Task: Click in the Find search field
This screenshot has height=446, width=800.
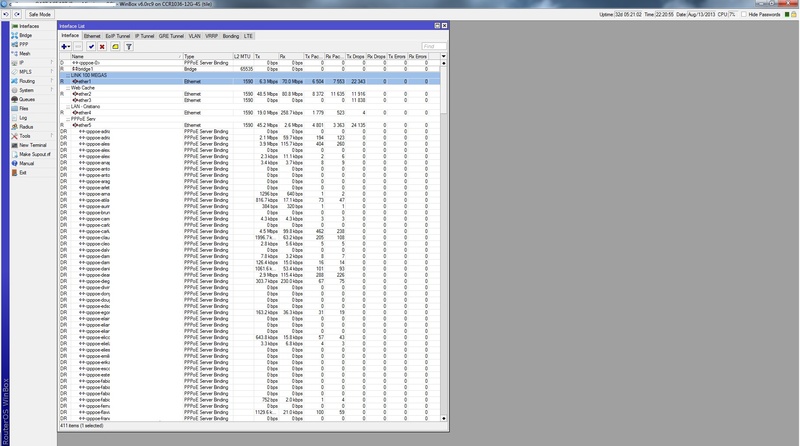Action: 434,46
